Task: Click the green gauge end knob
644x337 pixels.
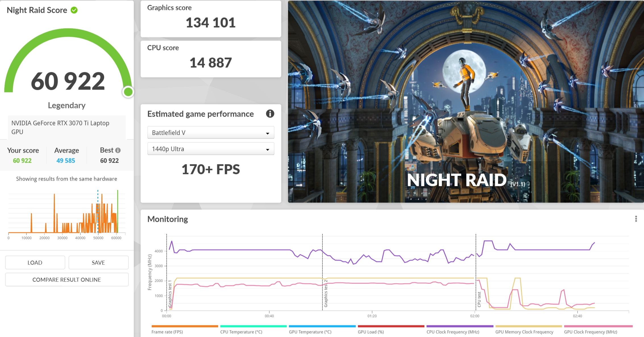Action: (x=128, y=92)
